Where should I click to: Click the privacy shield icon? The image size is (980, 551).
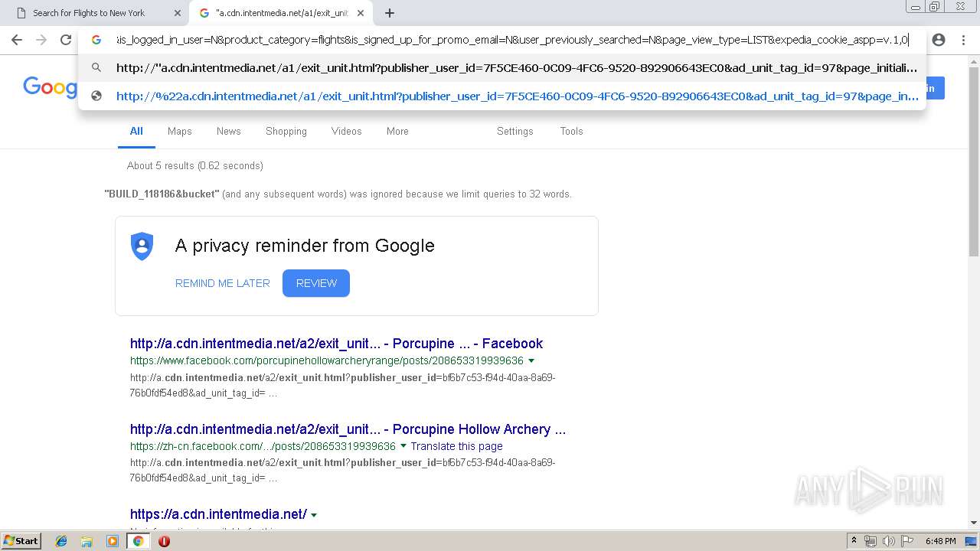coord(142,246)
